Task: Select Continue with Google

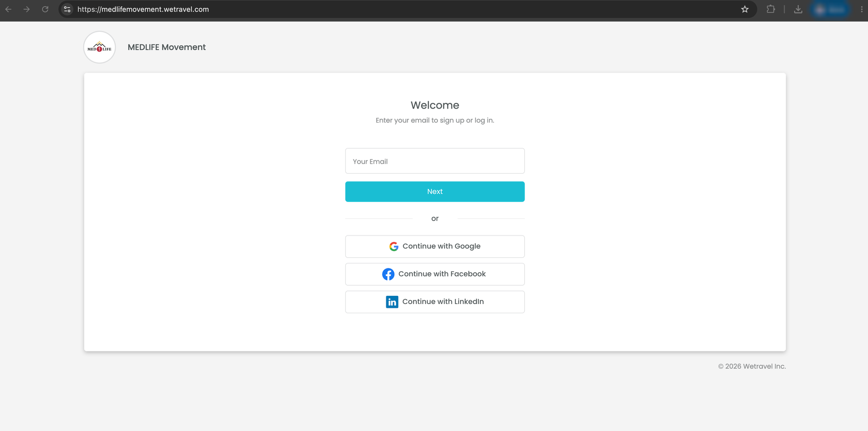Action: coord(435,247)
